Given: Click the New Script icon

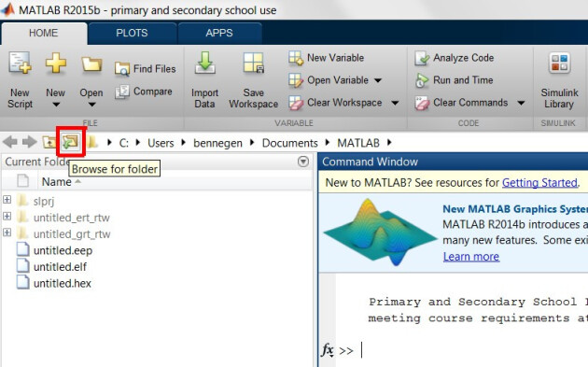Looking at the screenshot, I should (x=20, y=63).
